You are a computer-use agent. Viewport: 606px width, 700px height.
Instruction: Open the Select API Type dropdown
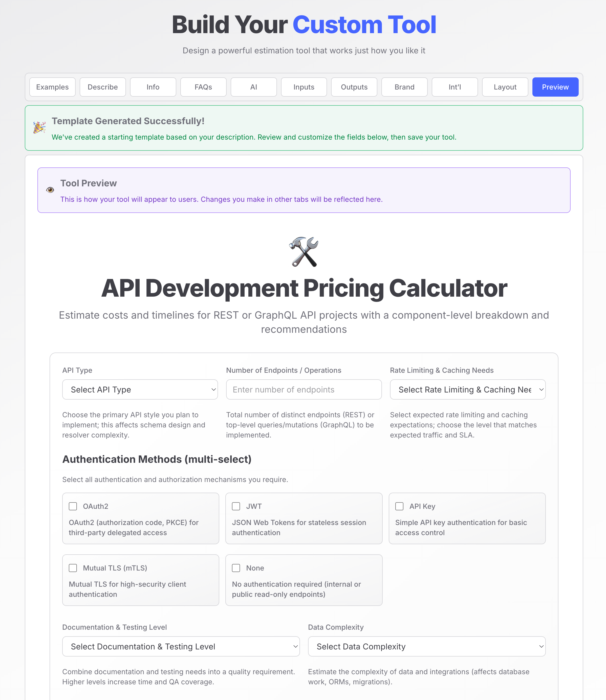(x=140, y=389)
